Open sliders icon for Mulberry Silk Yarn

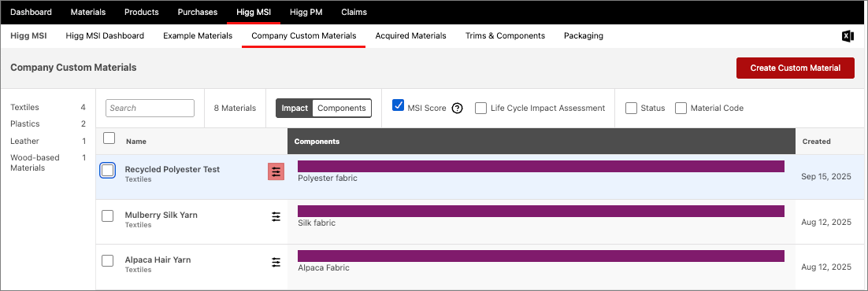[x=276, y=217]
